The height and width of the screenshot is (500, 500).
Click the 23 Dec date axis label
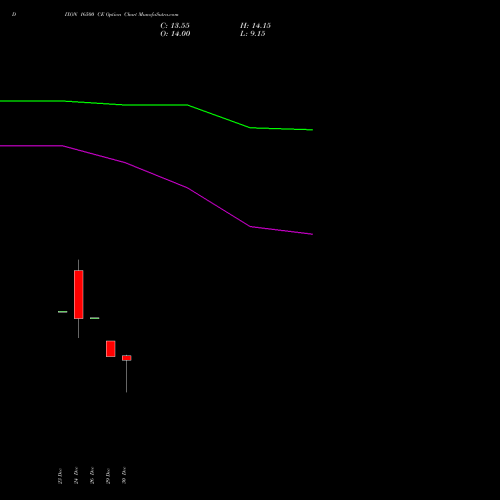[x=60, y=476]
